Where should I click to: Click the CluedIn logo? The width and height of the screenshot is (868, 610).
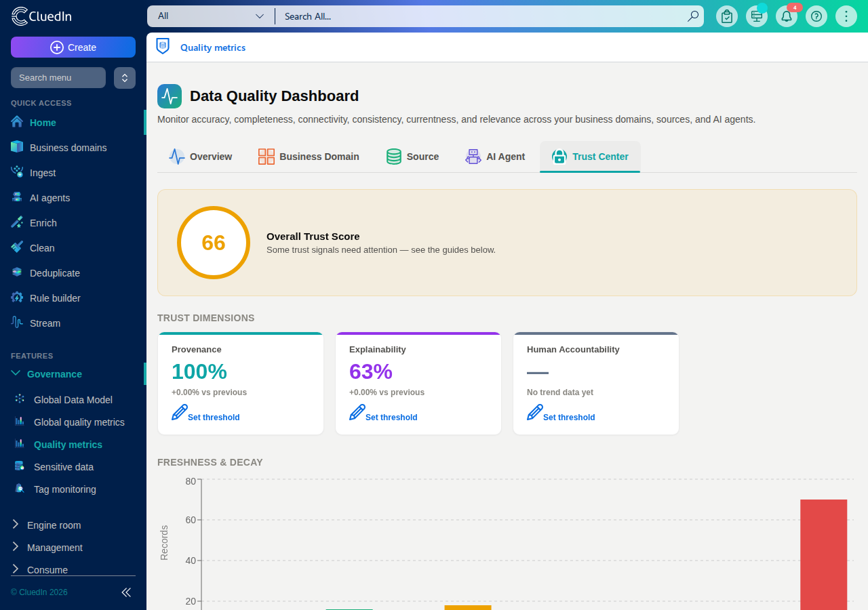point(42,16)
